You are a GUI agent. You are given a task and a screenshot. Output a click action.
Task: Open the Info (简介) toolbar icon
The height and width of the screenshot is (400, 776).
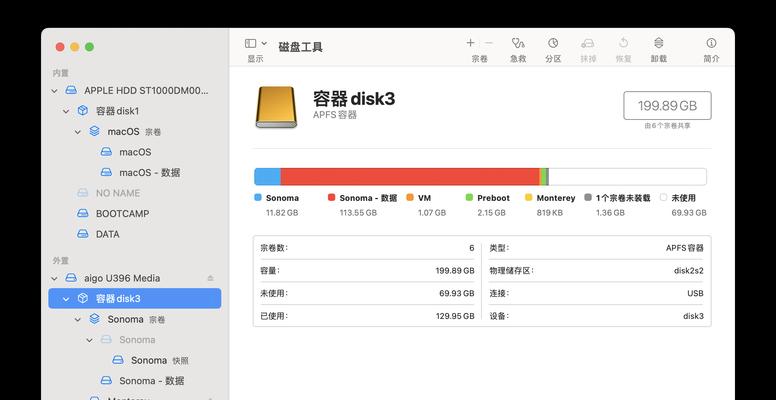(x=711, y=43)
